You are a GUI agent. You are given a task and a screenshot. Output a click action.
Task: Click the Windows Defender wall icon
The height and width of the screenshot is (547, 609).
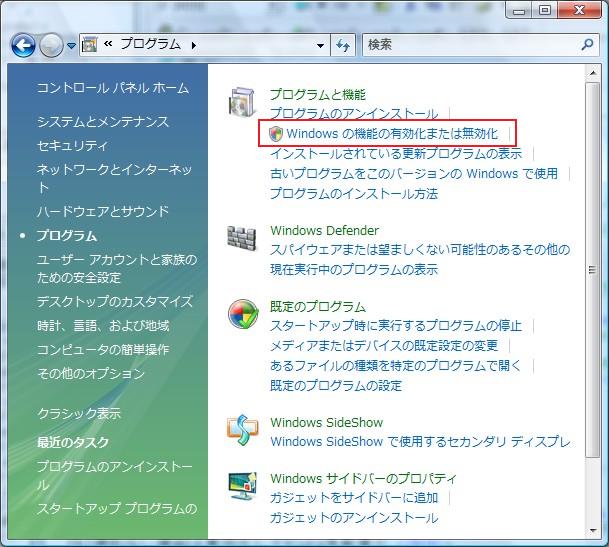point(242,238)
